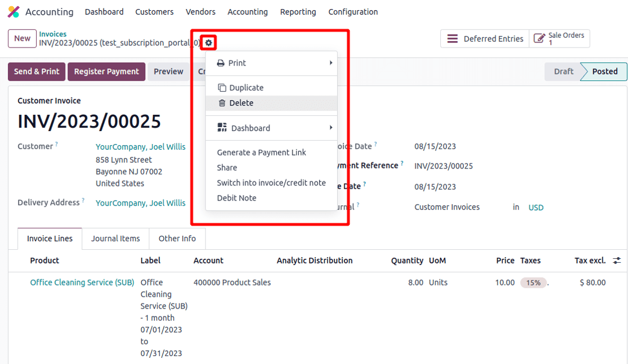Viewport: 628px width, 364px height.
Task: Click the Send & Print button
Action: tap(37, 72)
